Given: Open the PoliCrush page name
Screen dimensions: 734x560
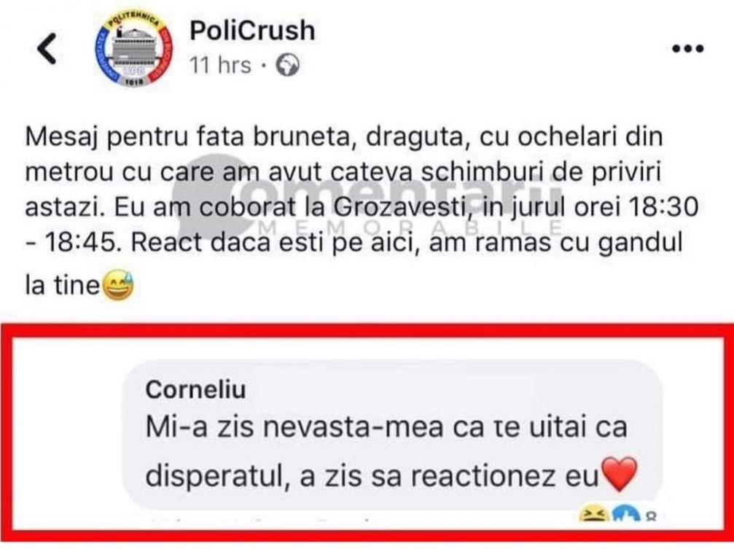Looking at the screenshot, I should pyautogui.click(x=252, y=31).
